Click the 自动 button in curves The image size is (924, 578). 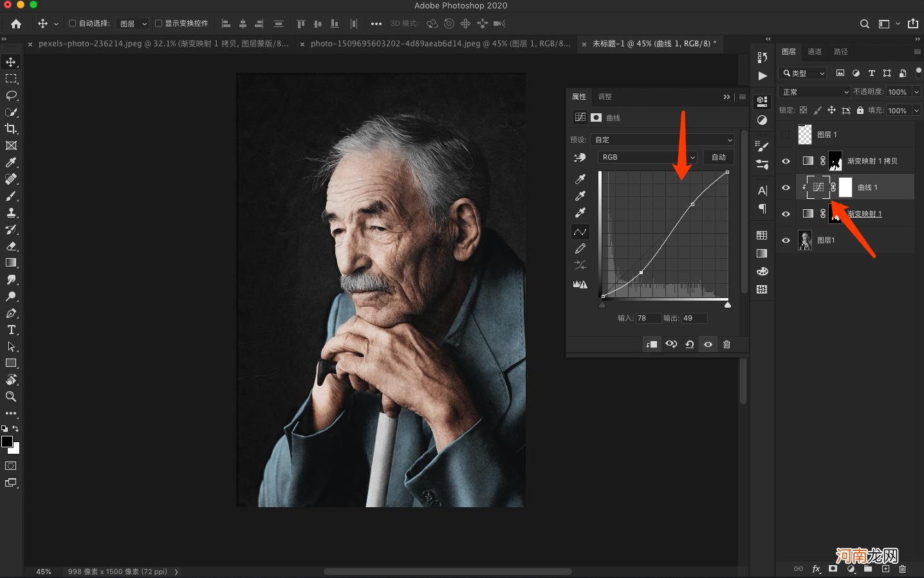point(719,157)
